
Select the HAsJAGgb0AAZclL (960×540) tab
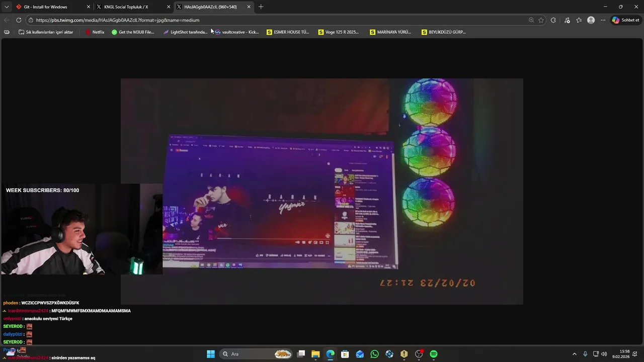tap(213, 7)
